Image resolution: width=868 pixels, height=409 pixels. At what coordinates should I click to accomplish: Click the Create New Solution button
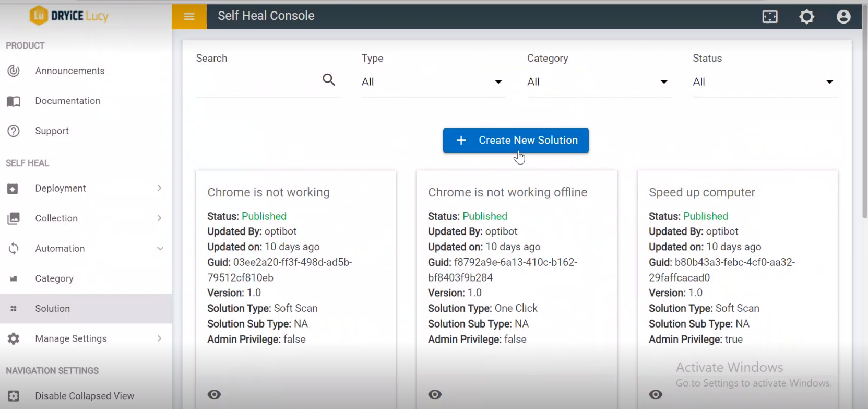(x=516, y=141)
